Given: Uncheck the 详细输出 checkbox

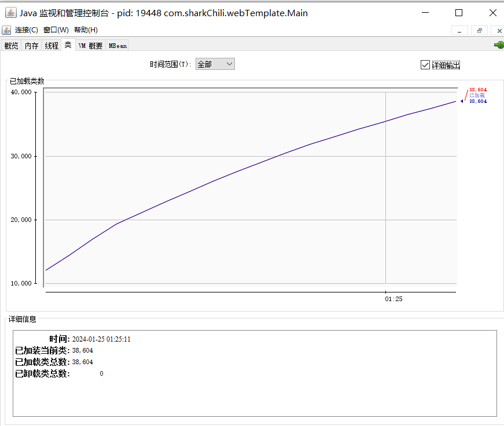Looking at the screenshot, I should coord(425,65).
